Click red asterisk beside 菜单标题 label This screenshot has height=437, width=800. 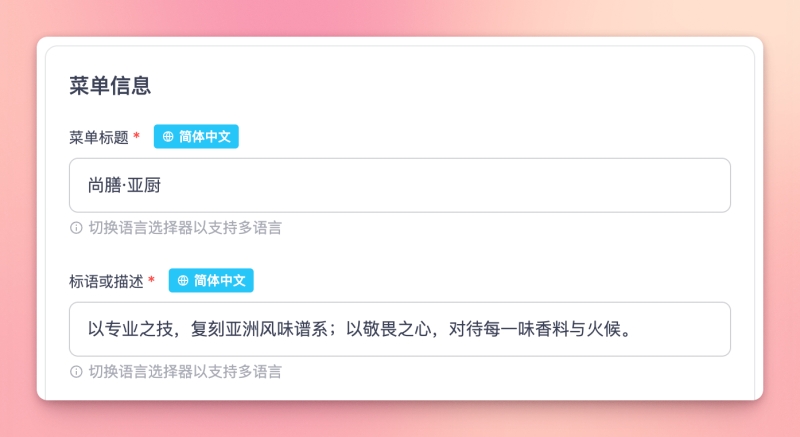tap(137, 137)
